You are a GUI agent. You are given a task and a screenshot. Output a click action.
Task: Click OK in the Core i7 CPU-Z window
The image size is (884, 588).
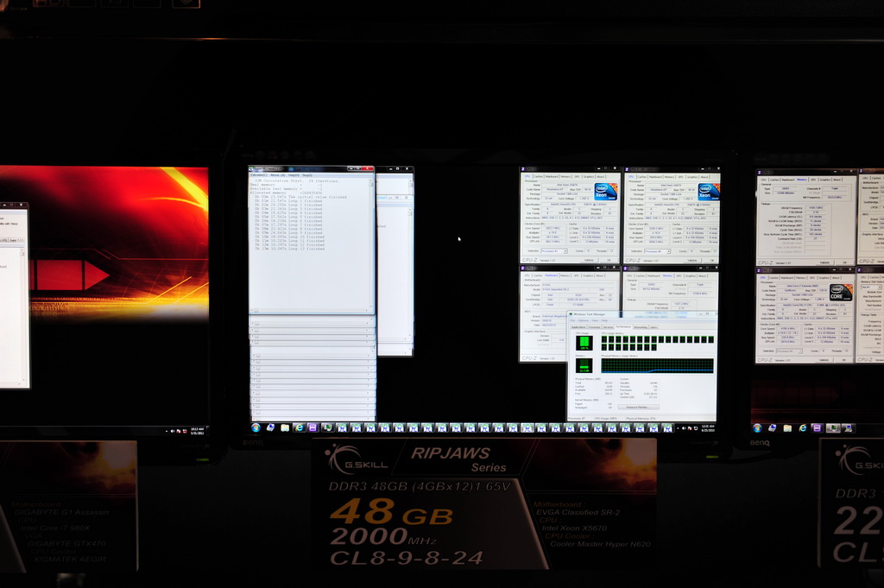(844, 359)
